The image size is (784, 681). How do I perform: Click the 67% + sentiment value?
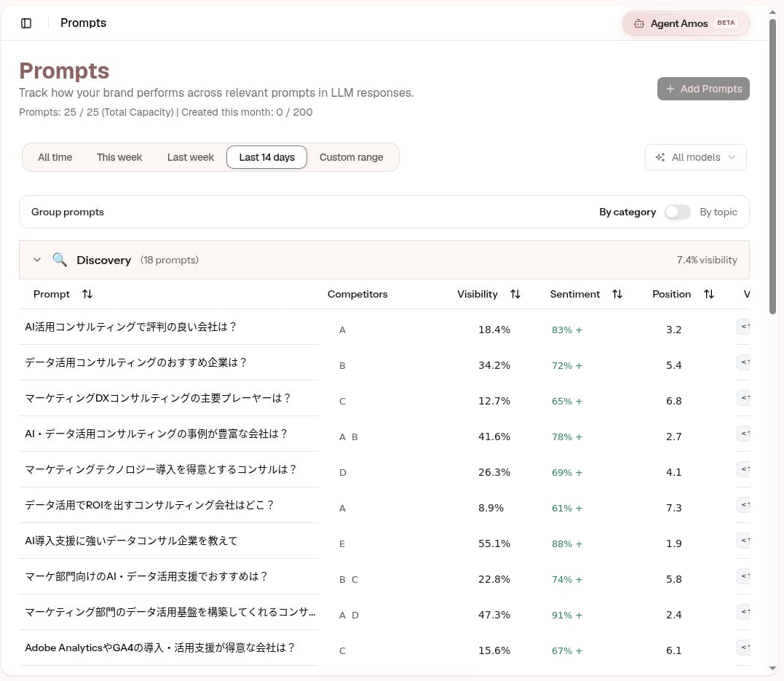566,651
